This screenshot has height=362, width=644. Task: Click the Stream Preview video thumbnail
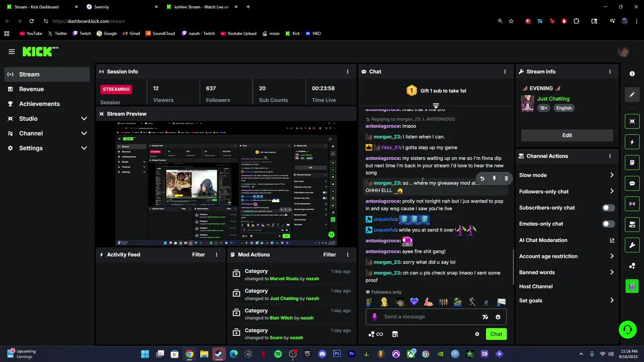(226, 184)
